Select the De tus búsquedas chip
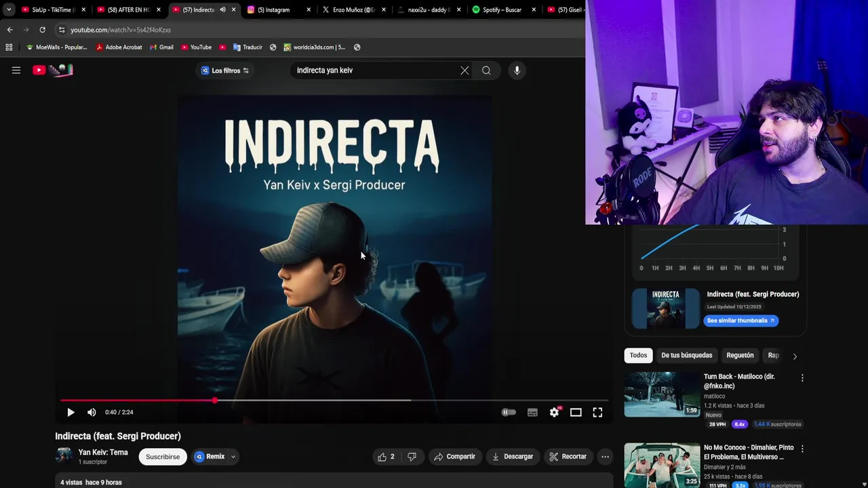 point(686,355)
